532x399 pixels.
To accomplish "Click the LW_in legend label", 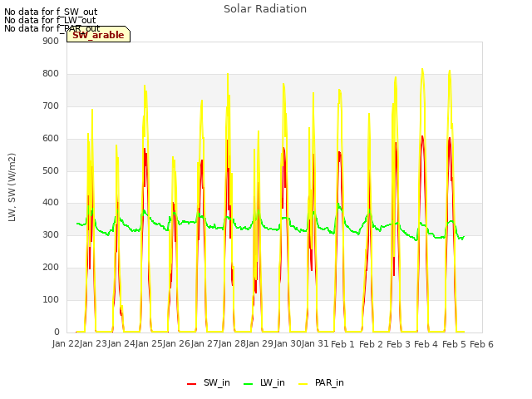I will coord(272,382).
